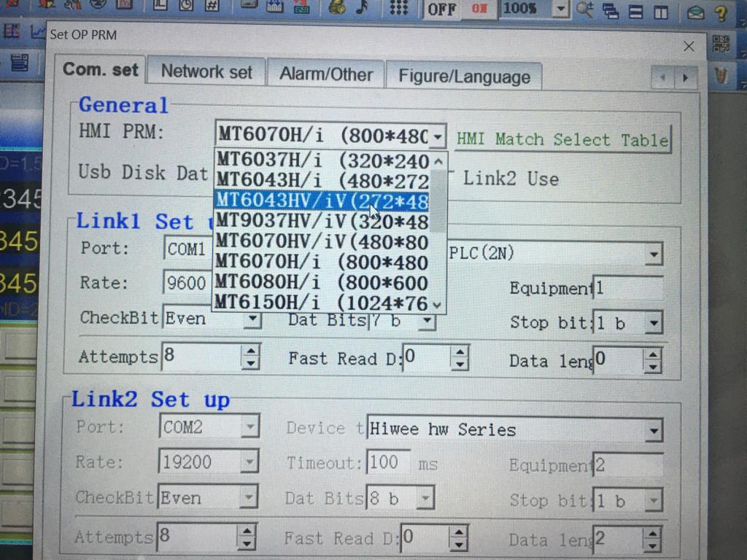747x560 pixels.
Task: Switch to the Figure/Language tab
Action: (x=464, y=76)
